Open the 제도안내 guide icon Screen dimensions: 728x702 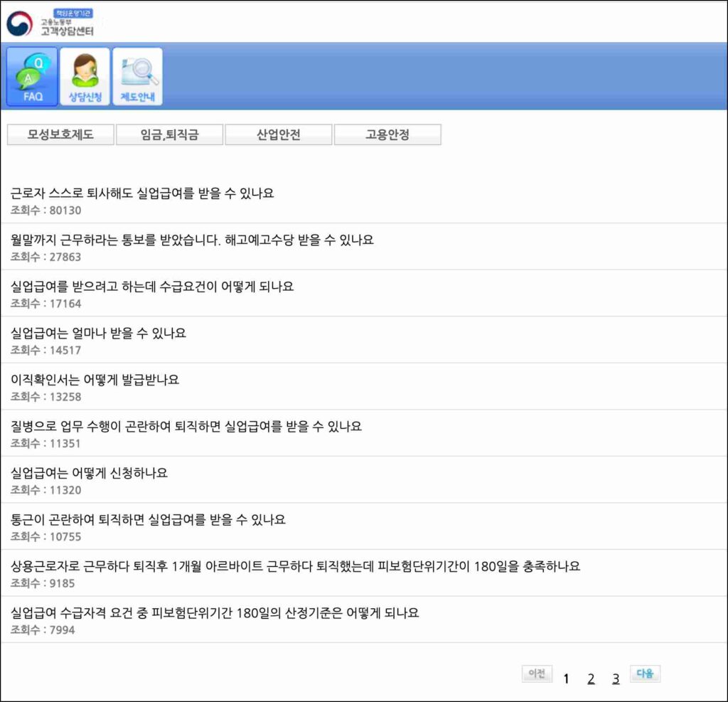point(137,77)
